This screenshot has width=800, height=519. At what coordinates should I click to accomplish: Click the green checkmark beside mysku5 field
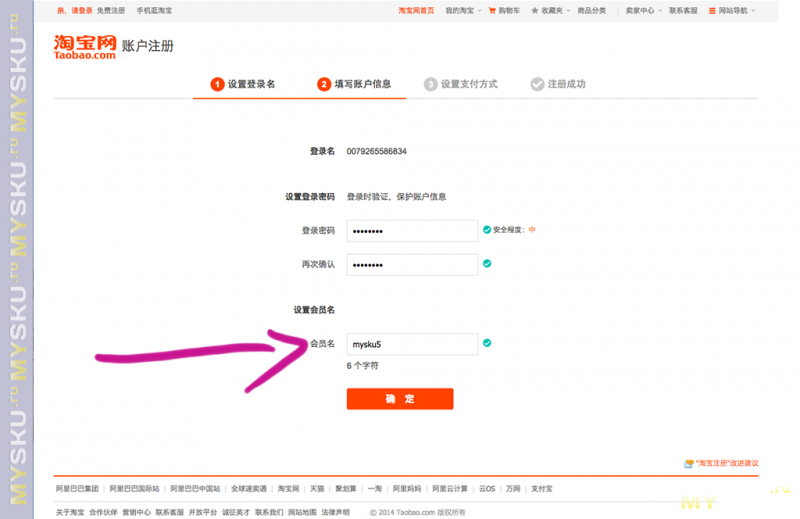click(x=487, y=343)
